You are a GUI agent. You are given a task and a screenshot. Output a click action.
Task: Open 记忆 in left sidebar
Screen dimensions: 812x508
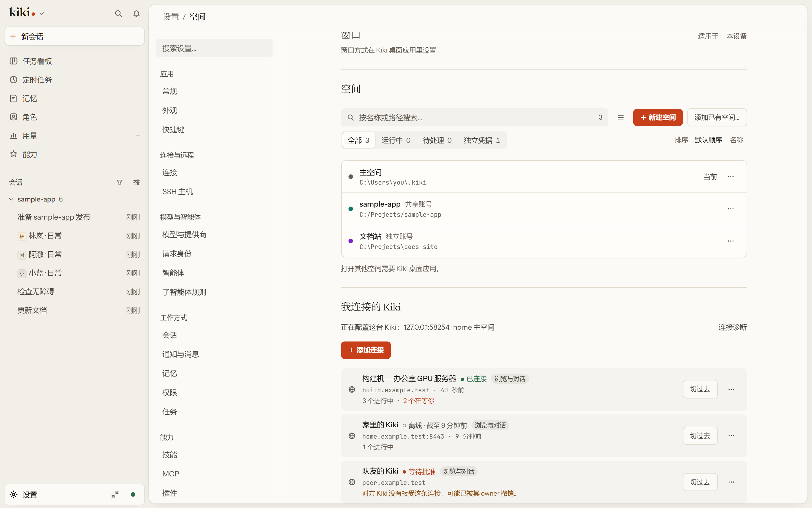(x=74, y=98)
